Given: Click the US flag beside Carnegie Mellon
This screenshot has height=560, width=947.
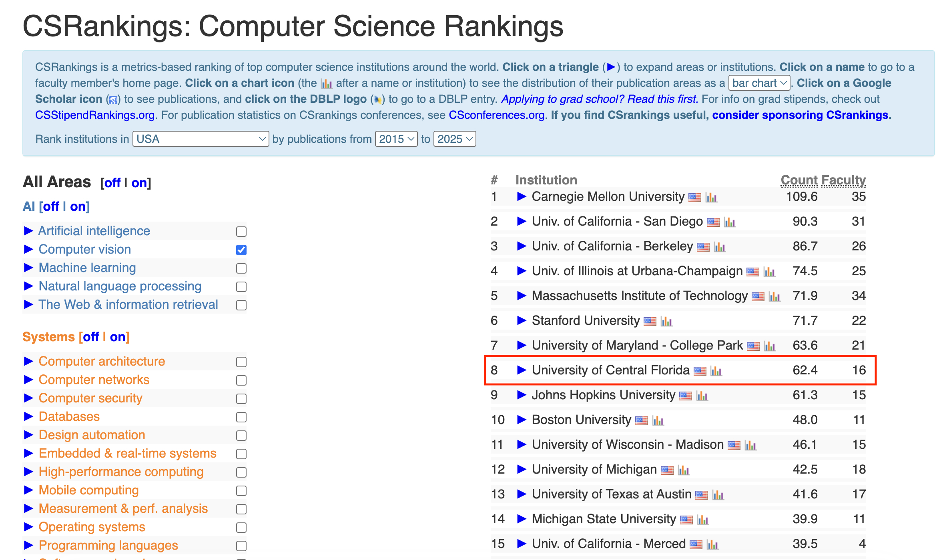Looking at the screenshot, I should [695, 197].
